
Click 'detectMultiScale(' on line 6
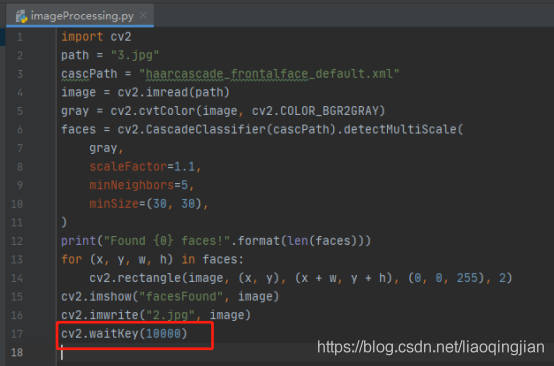(x=403, y=130)
